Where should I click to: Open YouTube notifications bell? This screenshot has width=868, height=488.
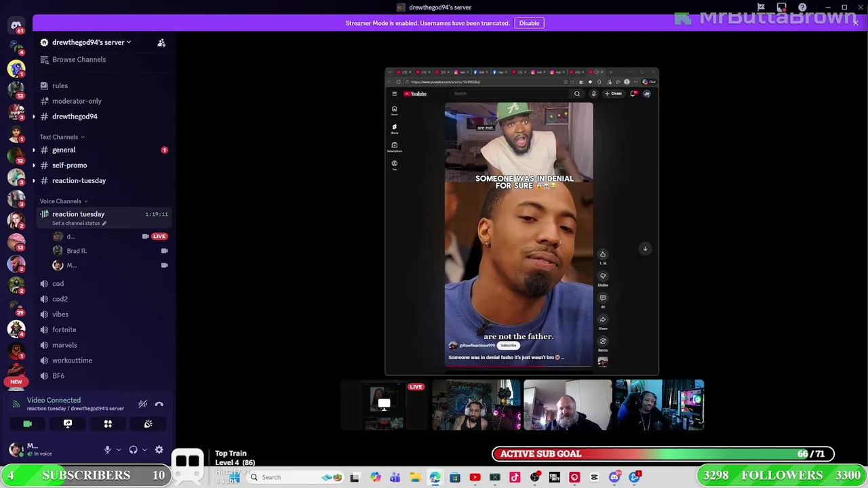point(633,94)
